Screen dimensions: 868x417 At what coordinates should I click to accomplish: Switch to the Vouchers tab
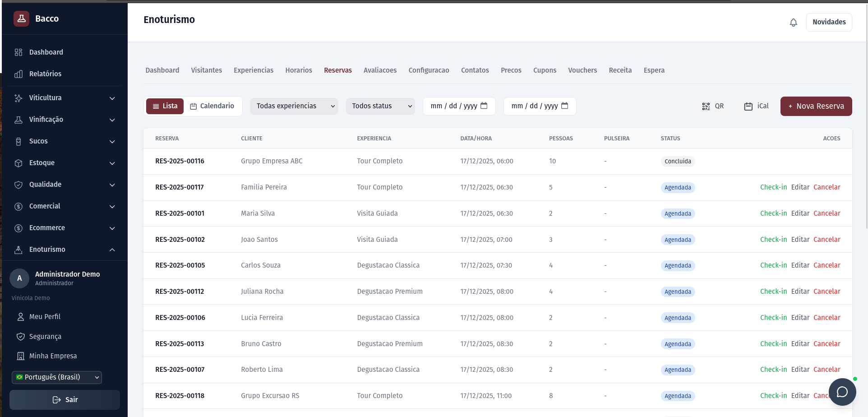coord(582,70)
